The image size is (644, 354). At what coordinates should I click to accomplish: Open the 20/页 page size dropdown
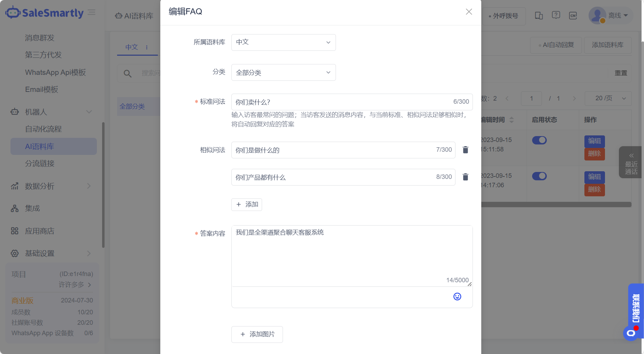(x=608, y=99)
